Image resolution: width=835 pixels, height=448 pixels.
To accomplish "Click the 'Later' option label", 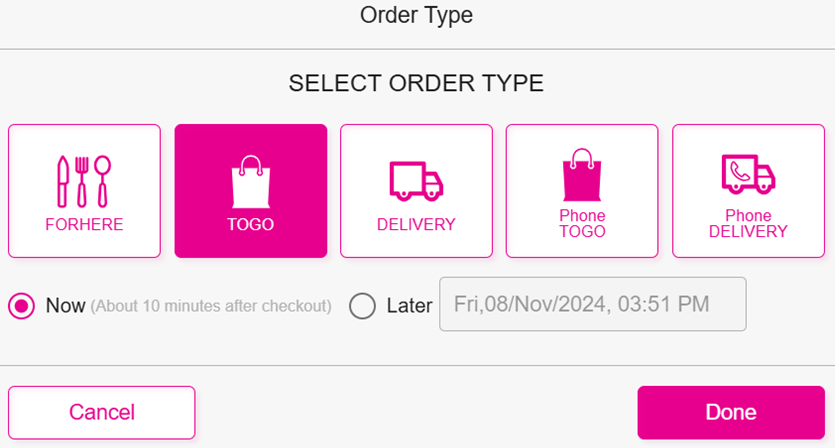I will click(409, 305).
